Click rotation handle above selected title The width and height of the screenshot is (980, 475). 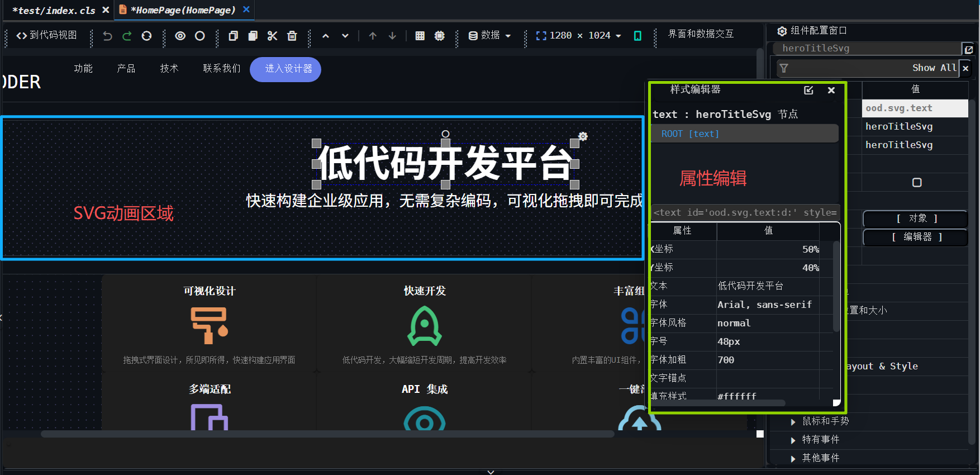point(445,134)
